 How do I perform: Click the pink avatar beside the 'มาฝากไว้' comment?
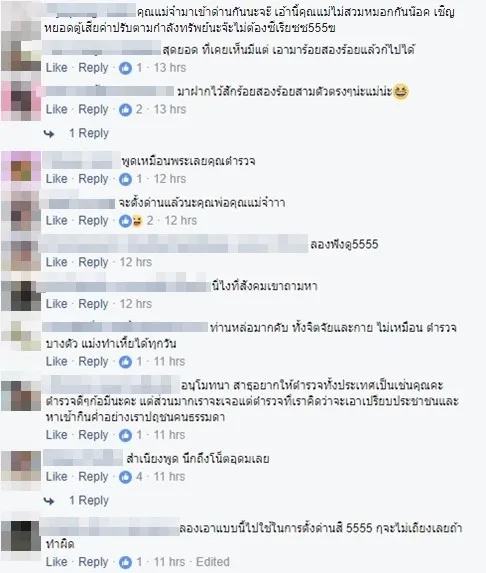click(21, 100)
